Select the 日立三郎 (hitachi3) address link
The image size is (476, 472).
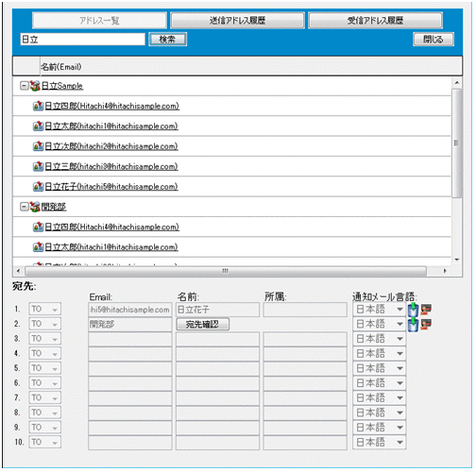pos(111,166)
